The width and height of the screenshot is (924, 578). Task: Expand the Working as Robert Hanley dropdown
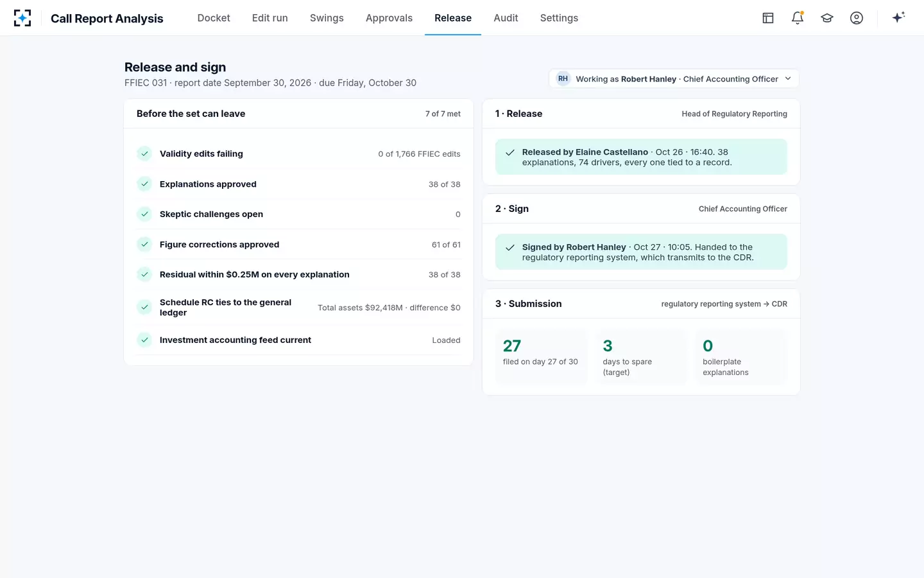tap(674, 78)
